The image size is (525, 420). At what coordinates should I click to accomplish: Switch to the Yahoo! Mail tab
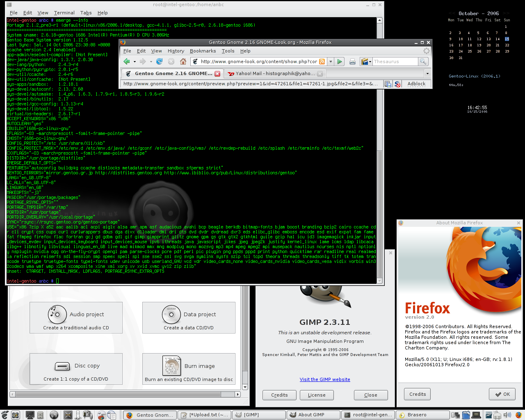point(275,74)
